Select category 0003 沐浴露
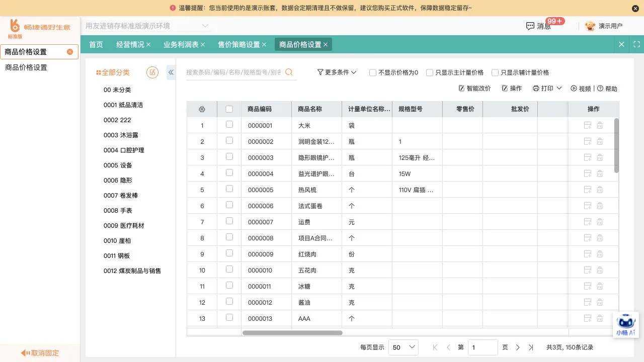 coord(121,135)
